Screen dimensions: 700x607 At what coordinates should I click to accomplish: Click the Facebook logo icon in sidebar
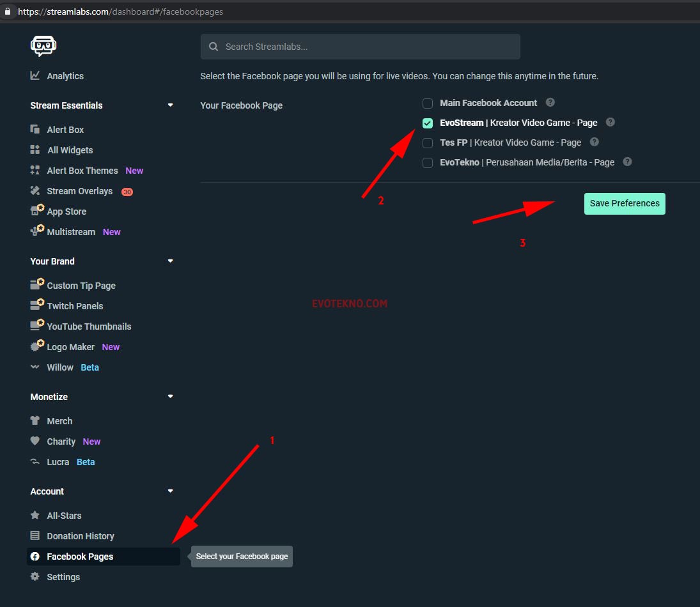[x=35, y=556]
